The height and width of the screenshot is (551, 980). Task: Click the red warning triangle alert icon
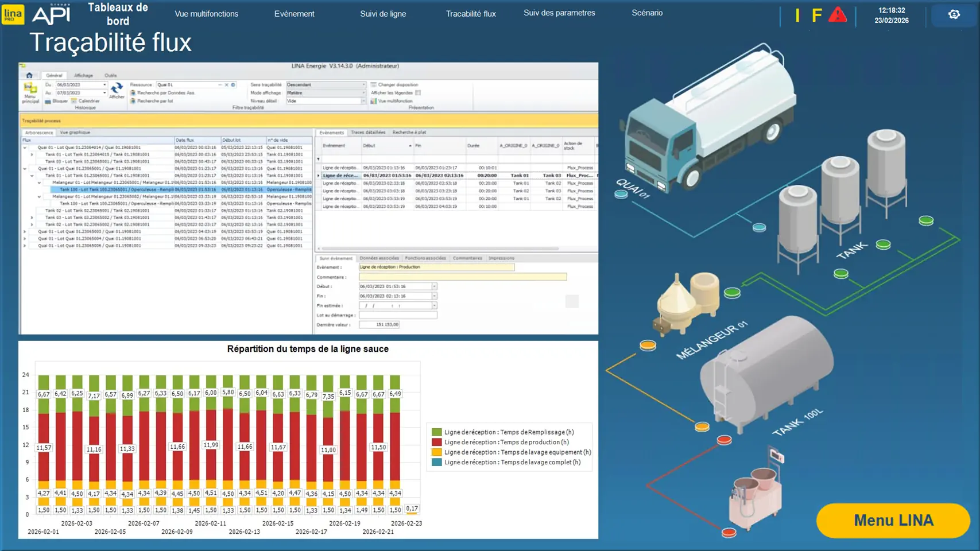[x=838, y=15]
